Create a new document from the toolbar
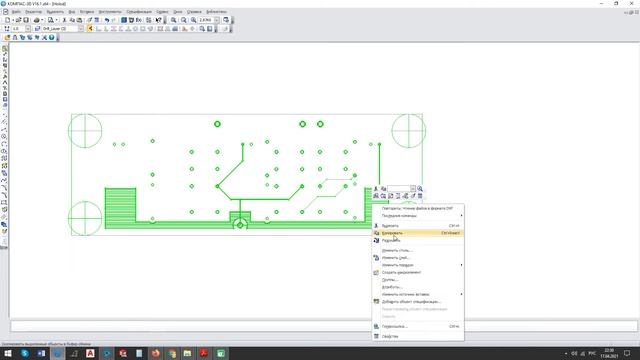 point(7,20)
